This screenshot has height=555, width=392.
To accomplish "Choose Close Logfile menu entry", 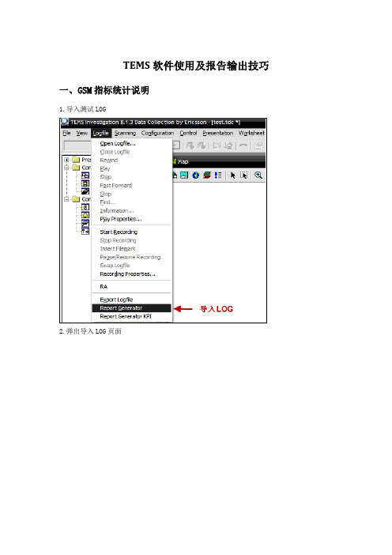I will point(132,152).
